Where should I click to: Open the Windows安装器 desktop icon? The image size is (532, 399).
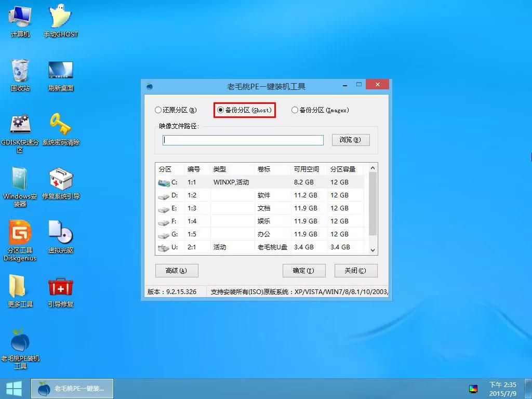tap(20, 179)
